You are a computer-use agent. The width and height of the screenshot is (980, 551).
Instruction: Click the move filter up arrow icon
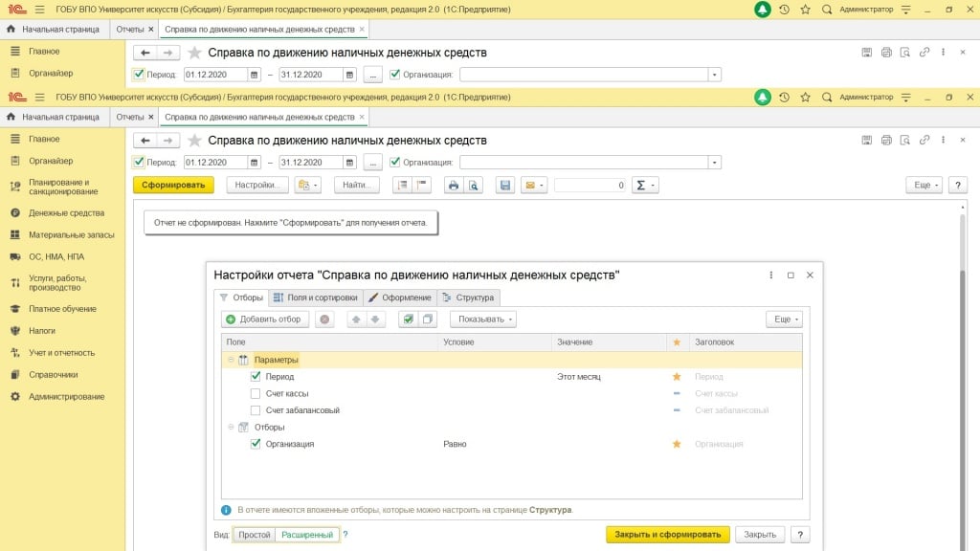[x=355, y=320]
